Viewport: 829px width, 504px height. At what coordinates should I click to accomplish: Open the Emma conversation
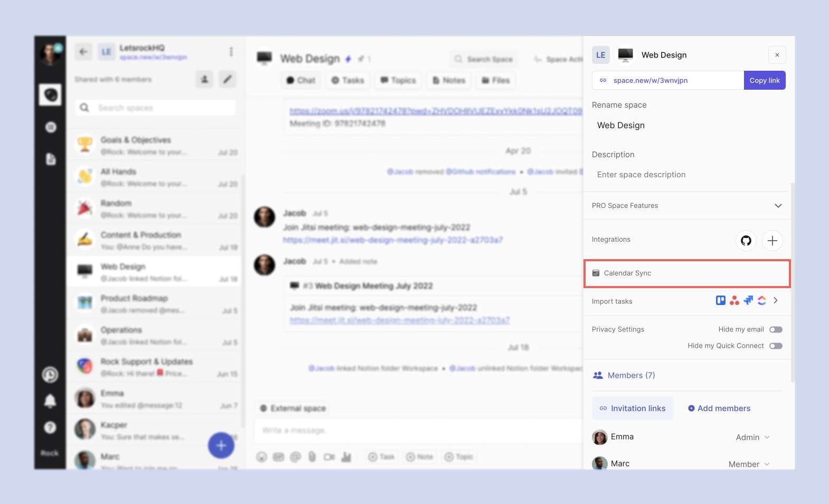coord(154,399)
